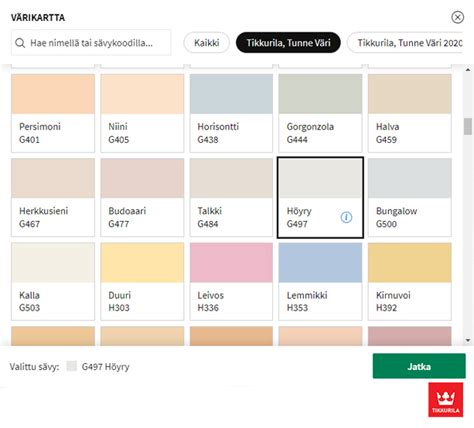Click the scrollbar up arrow
This screenshot has height=428, width=474.
pos(468,70)
